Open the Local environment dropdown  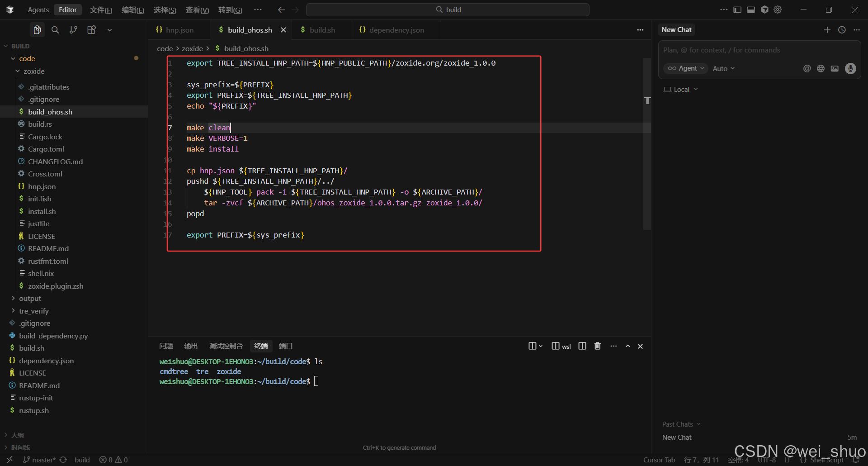click(681, 90)
